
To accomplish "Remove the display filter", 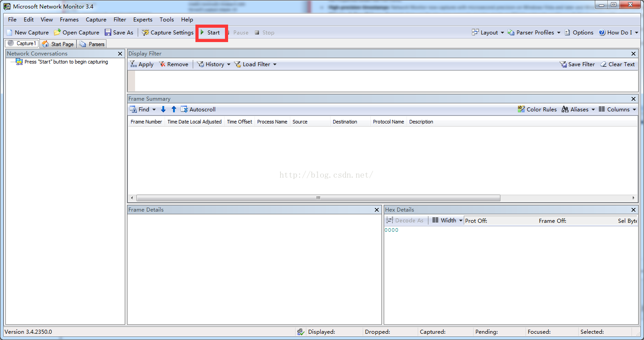I will (x=174, y=64).
